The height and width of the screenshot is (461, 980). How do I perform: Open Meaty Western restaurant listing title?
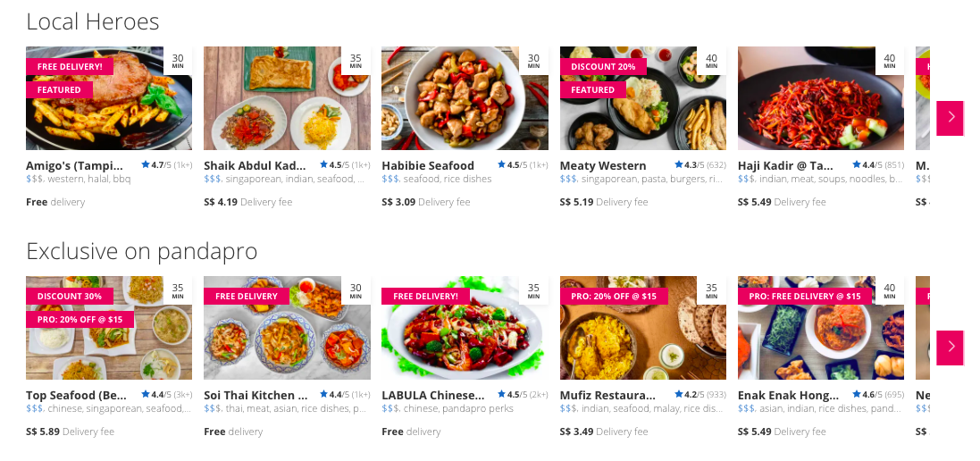click(603, 165)
